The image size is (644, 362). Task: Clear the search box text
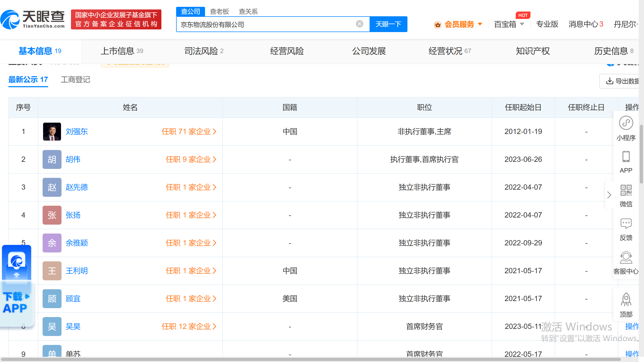pos(359,24)
